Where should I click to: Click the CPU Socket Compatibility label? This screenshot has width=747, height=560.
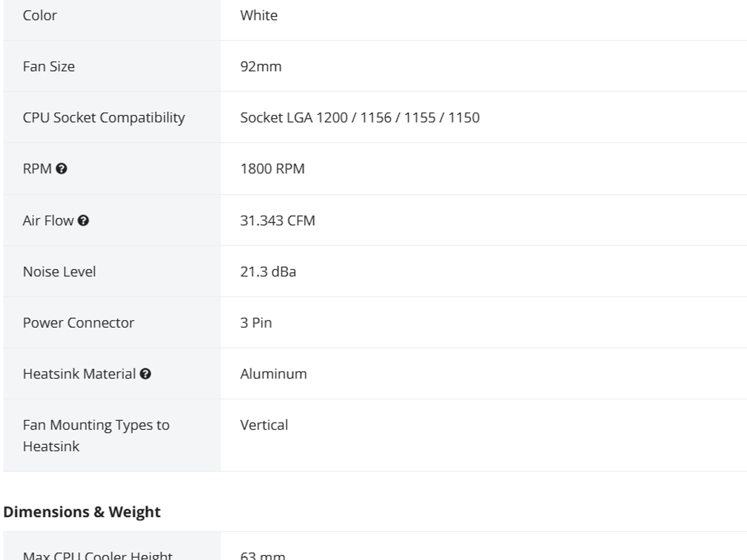[x=104, y=118]
